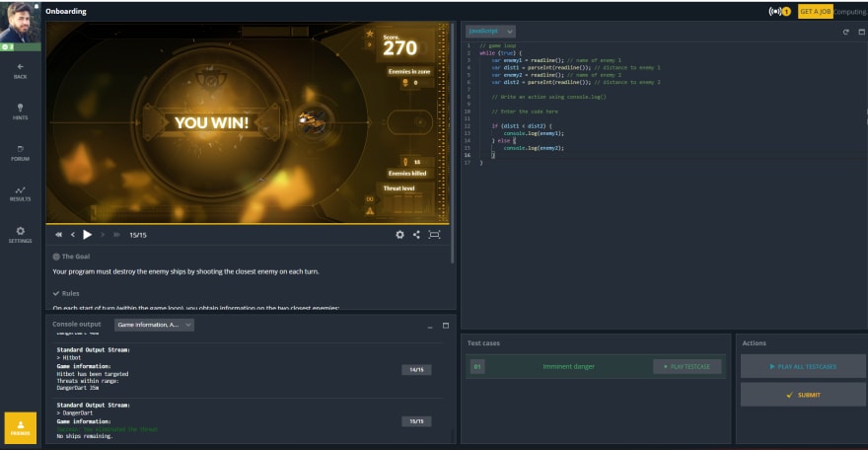Click the yellow replay progress bar

click(x=248, y=224)
